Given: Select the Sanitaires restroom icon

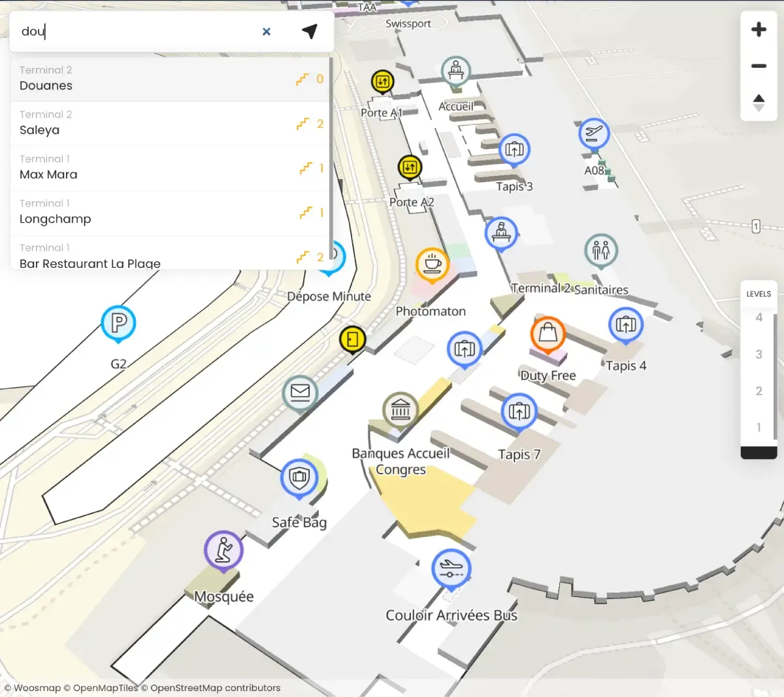Looking at the screenshot, I should (x=601, y=251).
